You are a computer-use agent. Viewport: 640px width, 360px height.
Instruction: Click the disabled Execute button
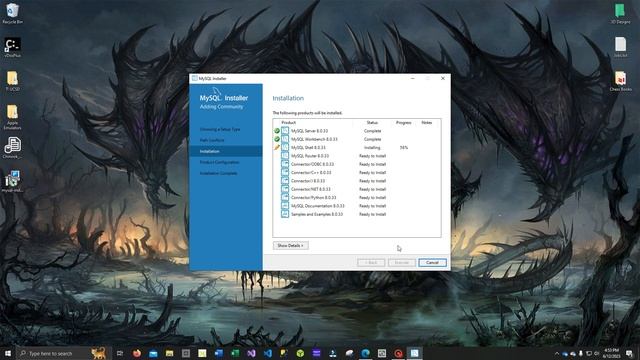[402, 262]
